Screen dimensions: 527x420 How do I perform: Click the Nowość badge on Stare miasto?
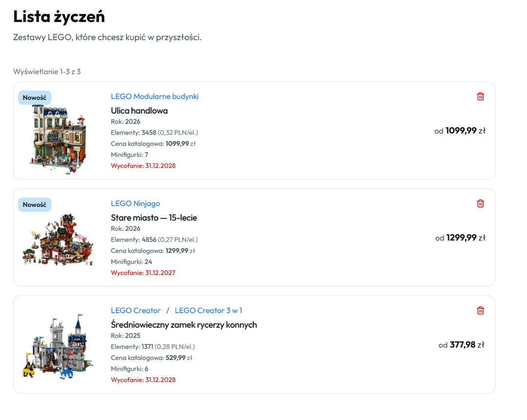35,205
